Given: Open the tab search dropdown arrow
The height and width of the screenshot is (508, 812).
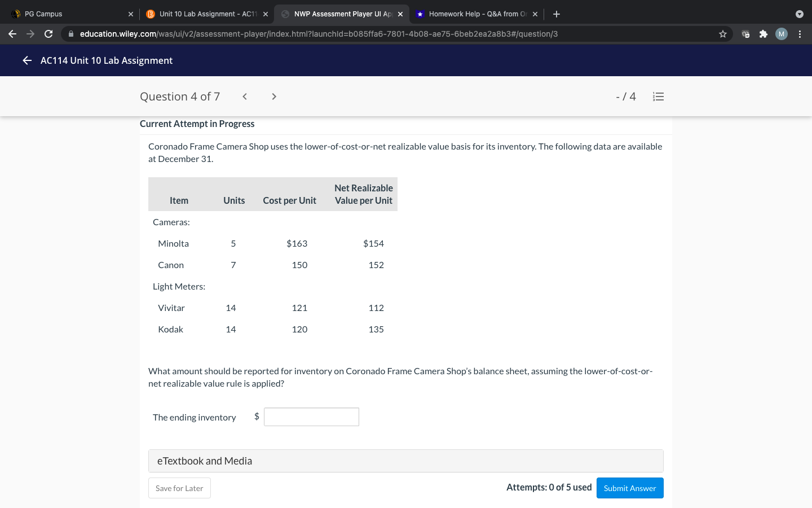Looking at the screenshot, I should 799,14.
